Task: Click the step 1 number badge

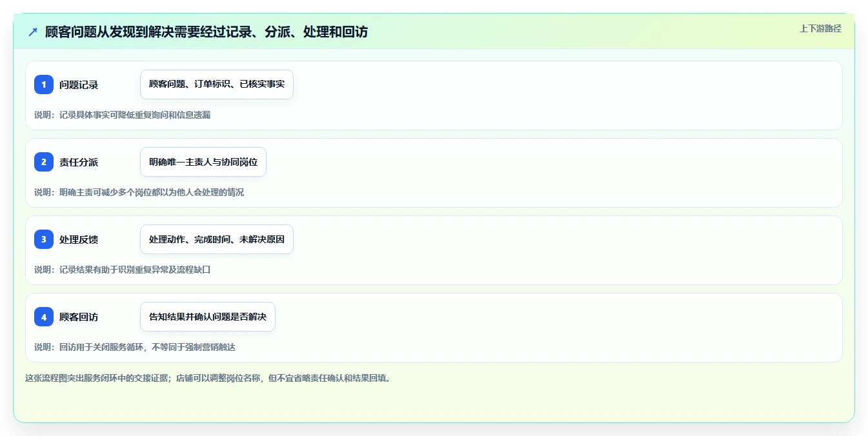Action: point(44,84)
